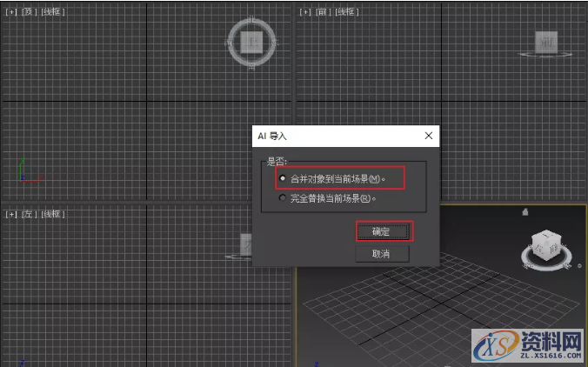Screen dimensions: 588x367
Task: Open left viewport 左 view label menu
Action: tap(29, 214)
